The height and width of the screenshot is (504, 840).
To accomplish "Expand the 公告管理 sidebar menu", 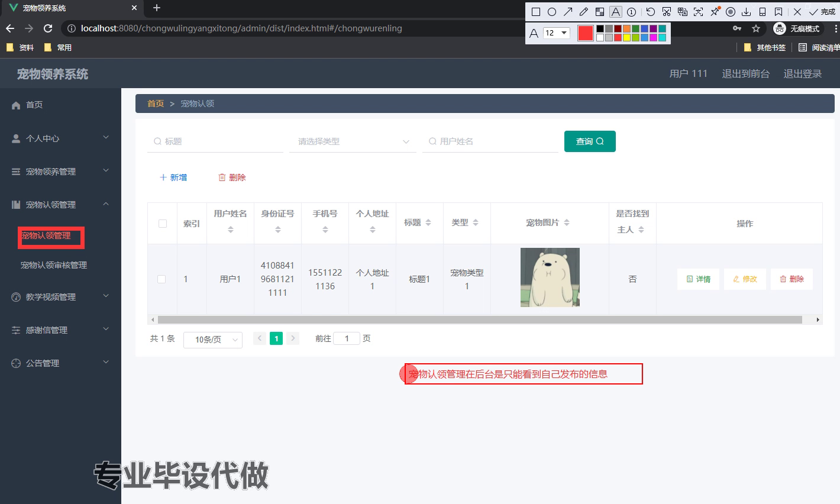I will 60,363.
